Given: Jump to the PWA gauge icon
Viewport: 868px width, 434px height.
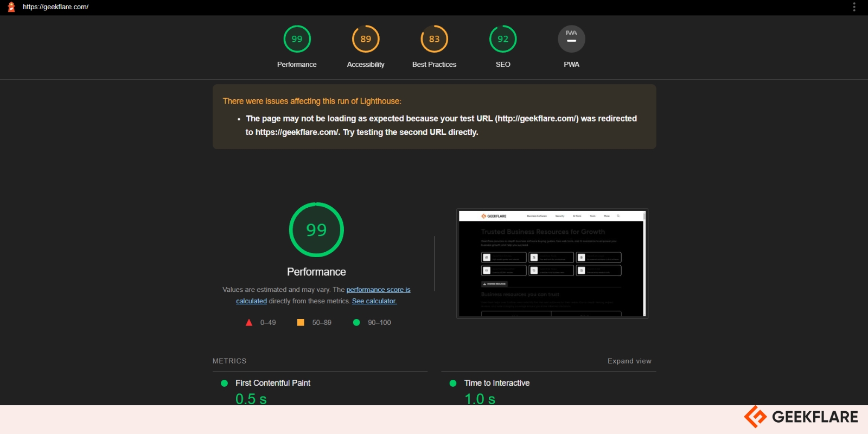Looking at the screenshot, I should coord(571,39).
